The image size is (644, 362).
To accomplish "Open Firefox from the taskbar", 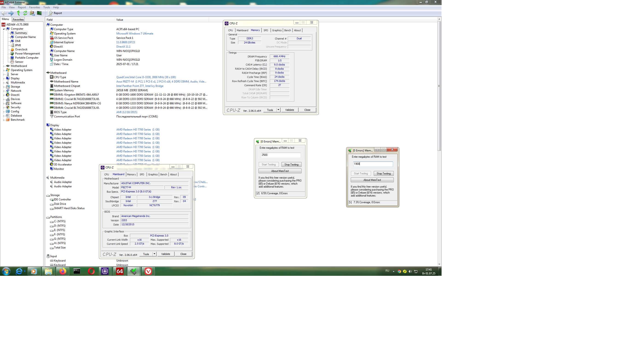I will tap(63, 271).
